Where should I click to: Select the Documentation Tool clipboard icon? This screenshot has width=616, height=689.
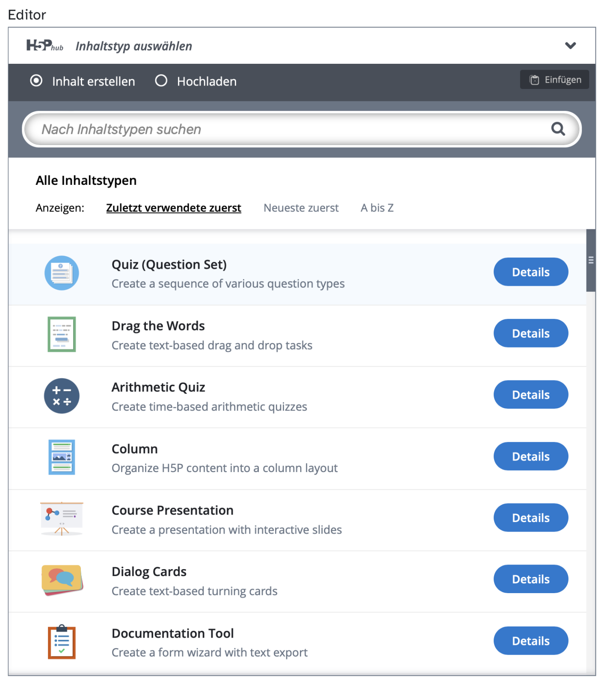pos(62,641)
